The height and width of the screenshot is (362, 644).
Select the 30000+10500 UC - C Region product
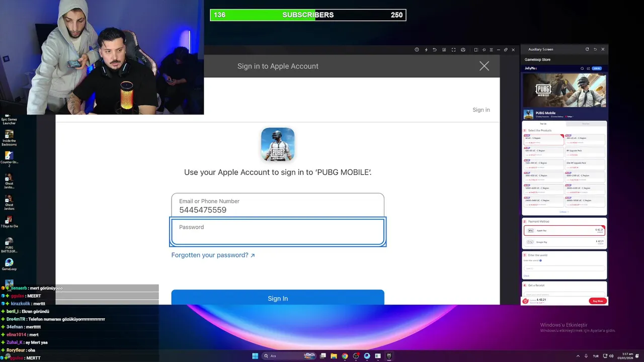[x=585, y=202]
